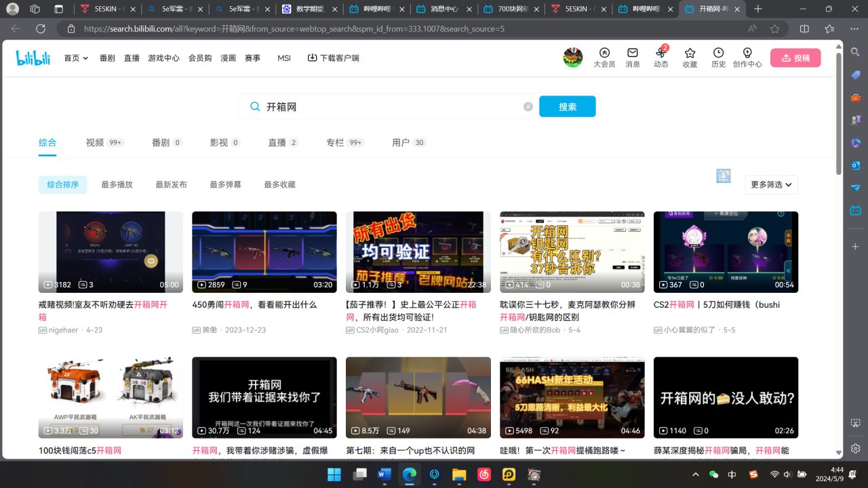The width and height of the screenshot is (868, 488).
Task: Click into the 开箱网 search field
Action: pyautogui.click(x=388, y=106)
